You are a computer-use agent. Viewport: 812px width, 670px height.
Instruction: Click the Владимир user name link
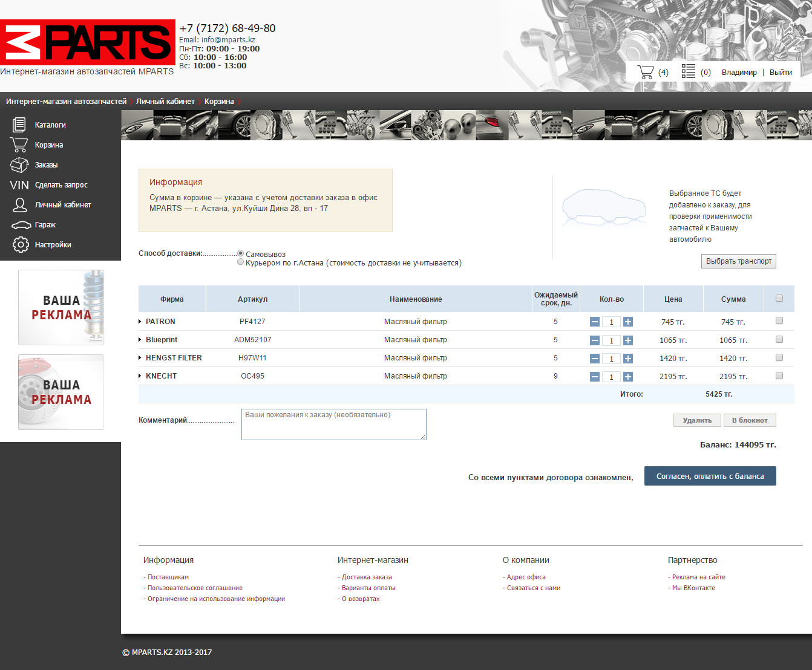click(x=739, y=72)
